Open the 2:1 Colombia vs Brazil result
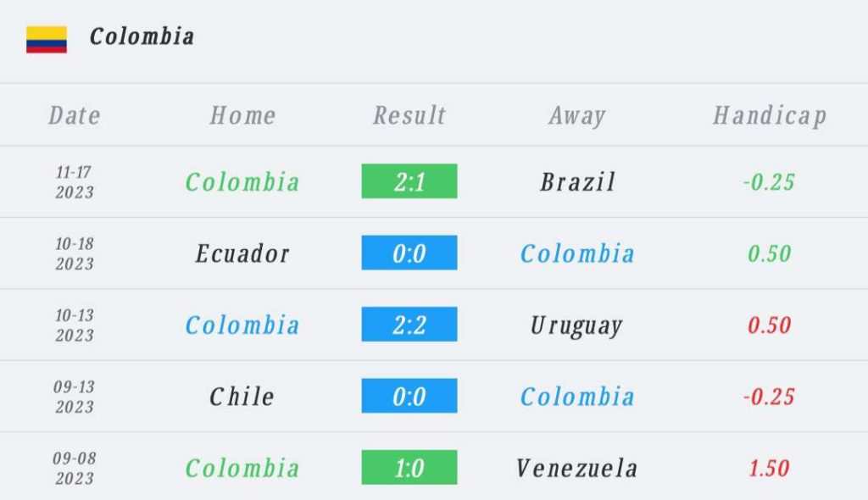This screenshot has width=868, height=500. [409, 181]
